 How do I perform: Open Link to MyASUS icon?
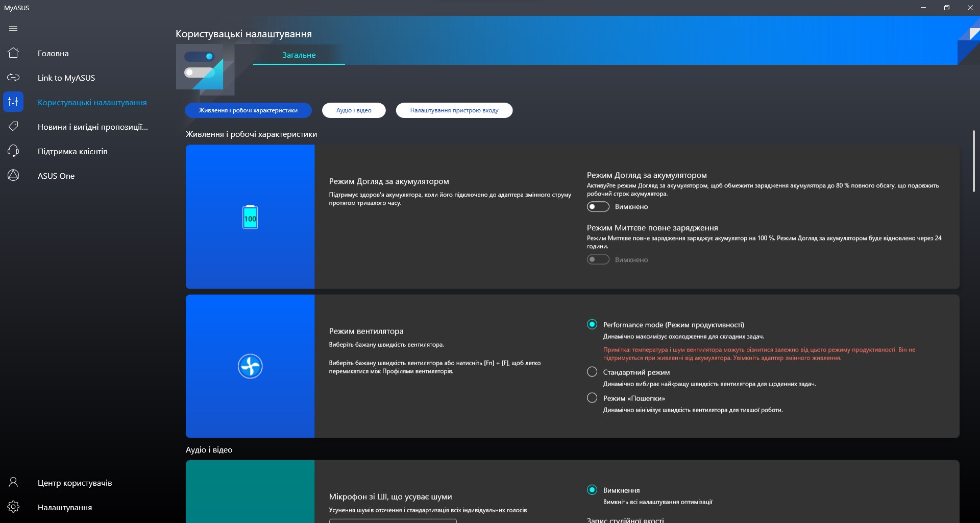pos(13,78)
